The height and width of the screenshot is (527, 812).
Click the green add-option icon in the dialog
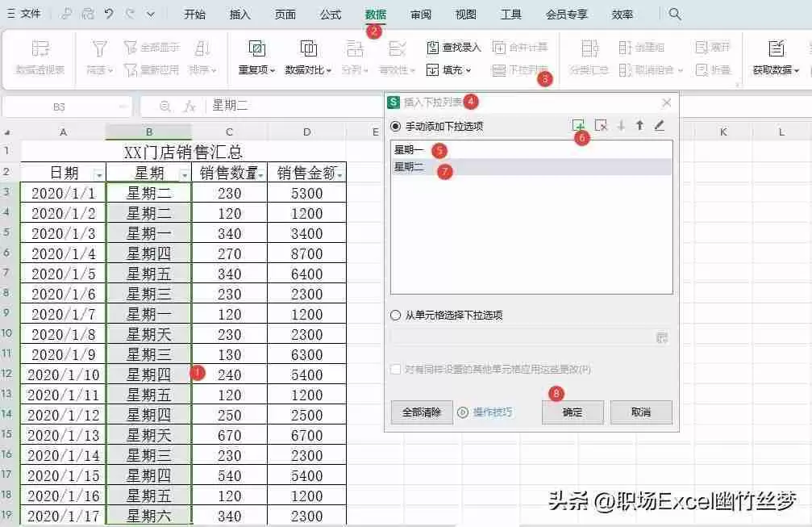(579, 125)
